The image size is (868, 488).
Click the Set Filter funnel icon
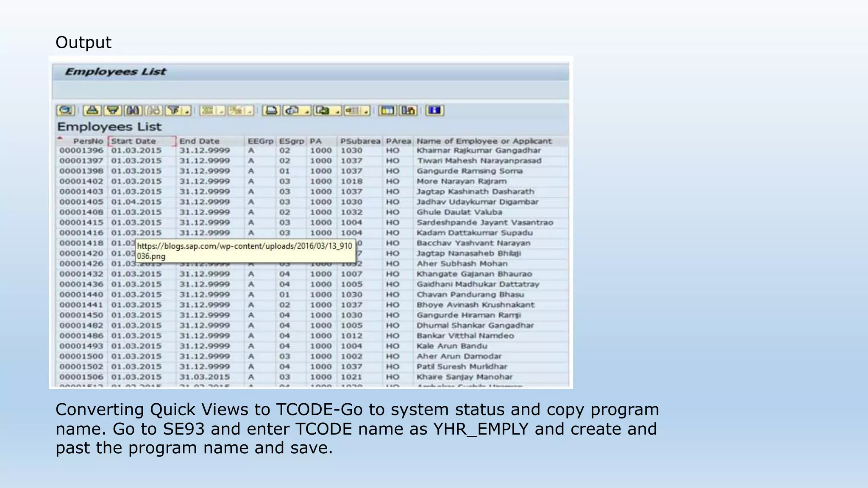point(174,111)
